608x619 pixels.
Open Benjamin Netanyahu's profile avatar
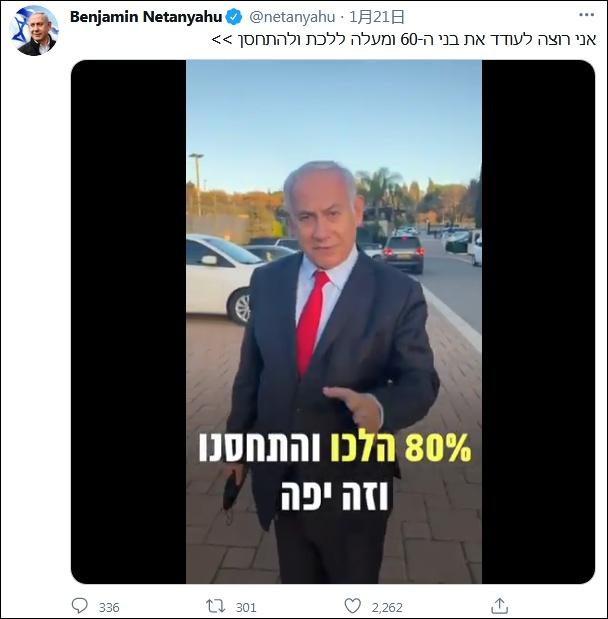(34, 31)
